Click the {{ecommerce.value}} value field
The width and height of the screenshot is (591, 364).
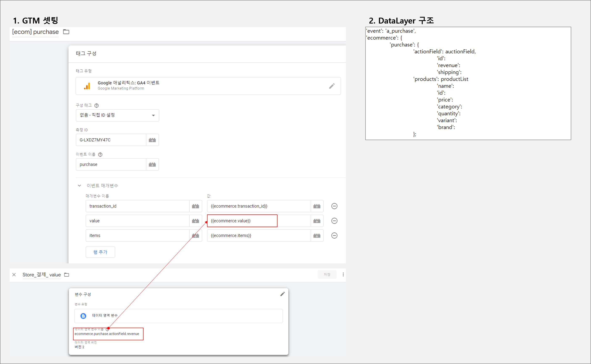coord(259,221)
